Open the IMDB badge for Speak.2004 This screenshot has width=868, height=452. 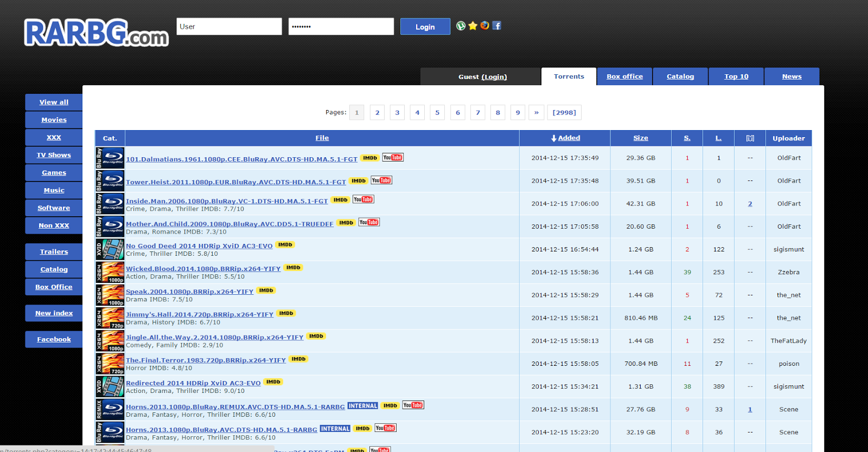click(x=266, y=290)
